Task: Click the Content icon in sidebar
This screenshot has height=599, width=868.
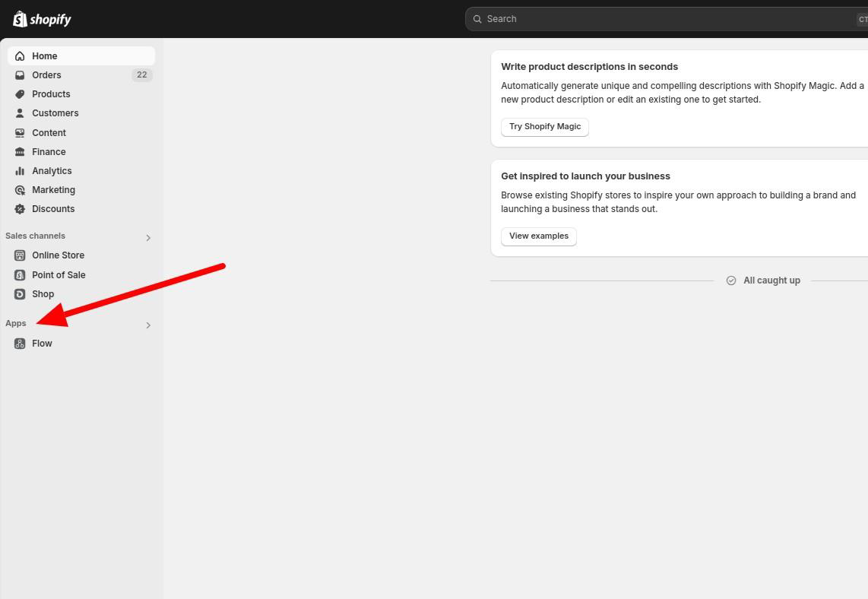Action: click(x=20, y=133)
